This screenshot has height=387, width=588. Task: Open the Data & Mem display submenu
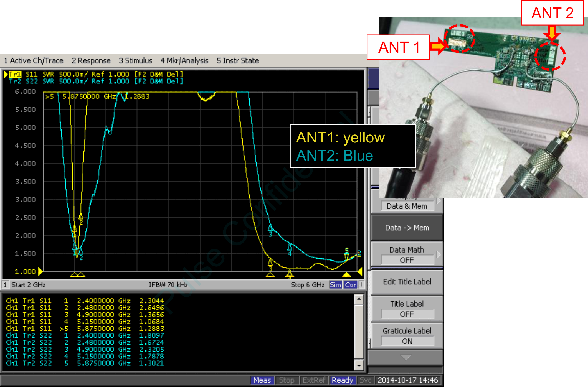coord(407,206)
